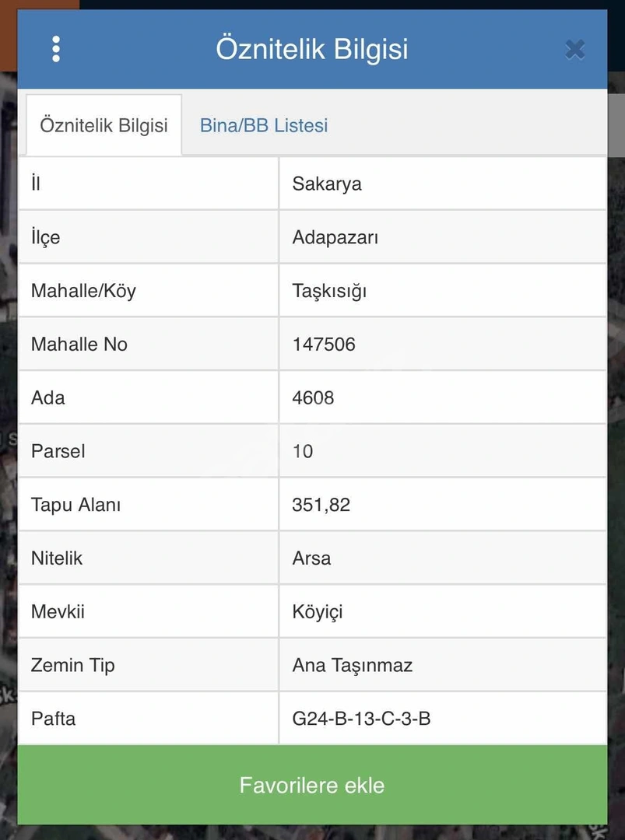Viewport: 625px width, 840px height.
Task: Select the Ada value 4608
Action: coord(313,397)
